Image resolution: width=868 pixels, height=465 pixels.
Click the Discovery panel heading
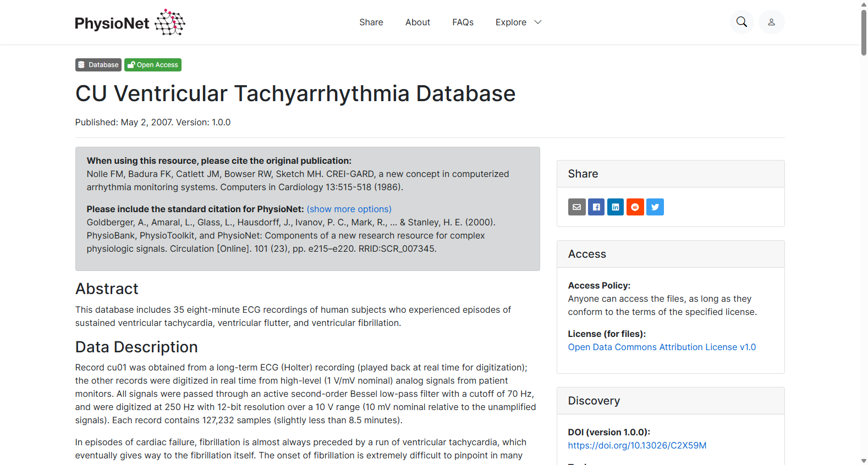click(594, 401)
